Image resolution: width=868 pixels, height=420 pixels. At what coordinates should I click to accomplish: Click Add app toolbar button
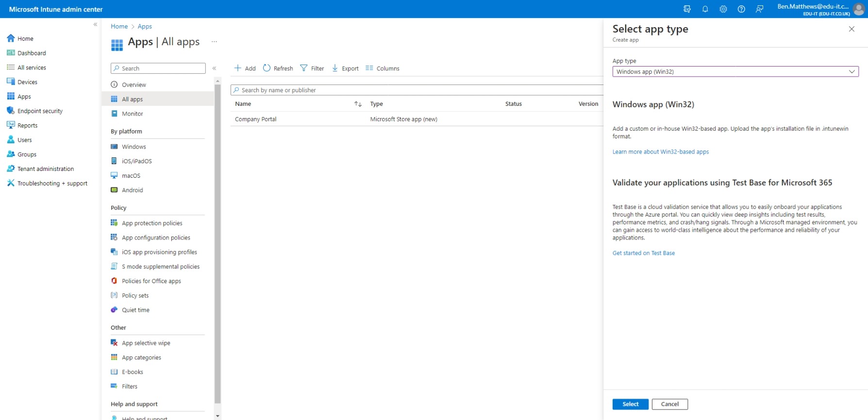(245, 68)
